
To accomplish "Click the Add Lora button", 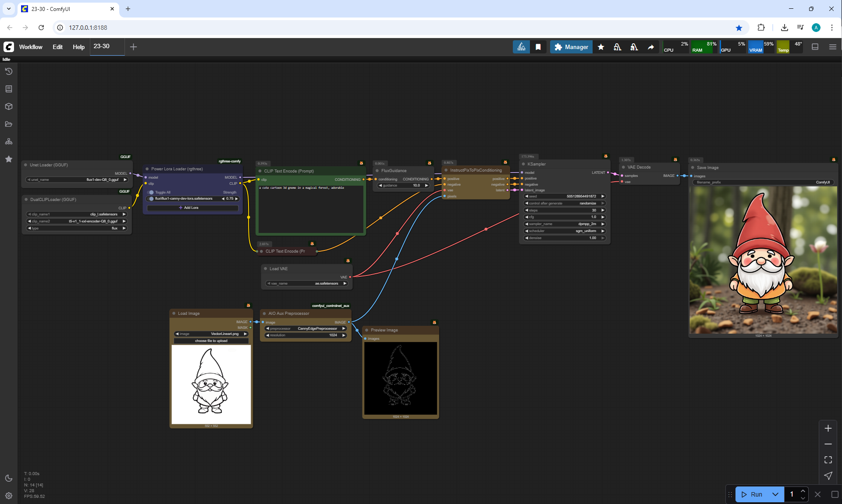I will [x=192, y=208].
